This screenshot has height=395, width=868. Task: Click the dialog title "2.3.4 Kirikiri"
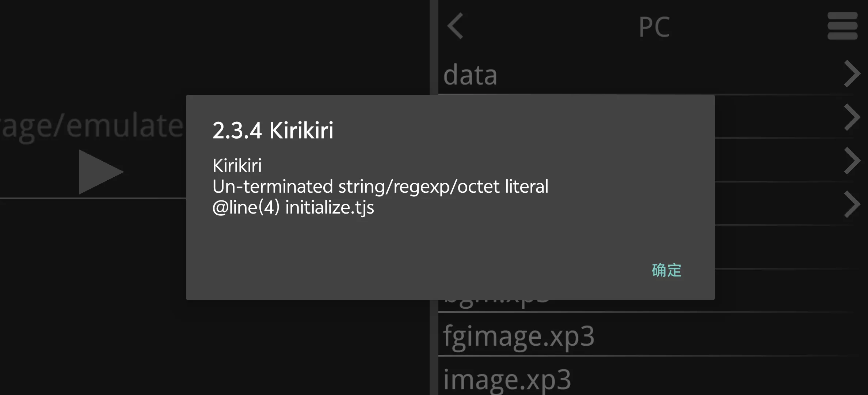pos(273,130)
